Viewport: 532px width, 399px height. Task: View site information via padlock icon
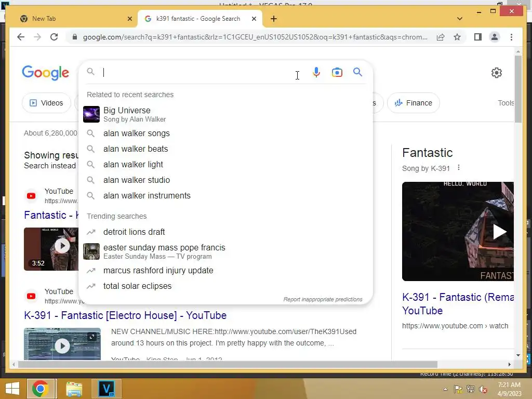click(75, 37)
